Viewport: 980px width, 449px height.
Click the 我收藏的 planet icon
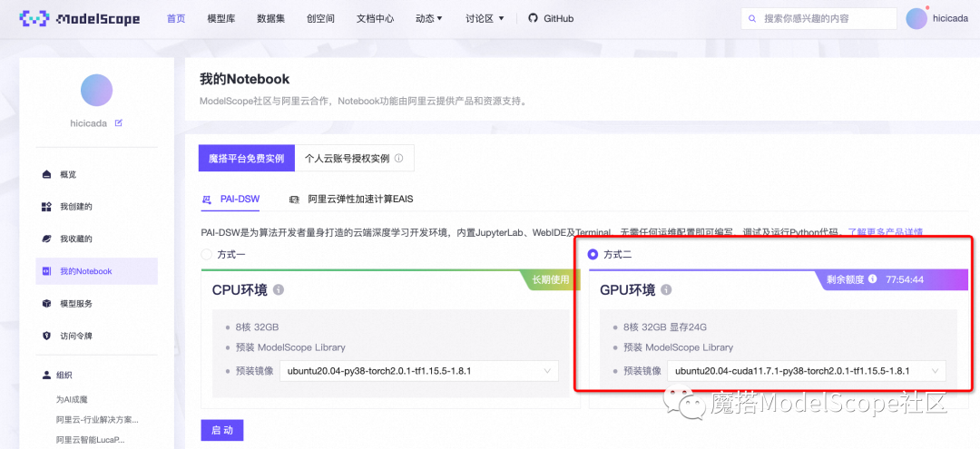coord(46,239)
